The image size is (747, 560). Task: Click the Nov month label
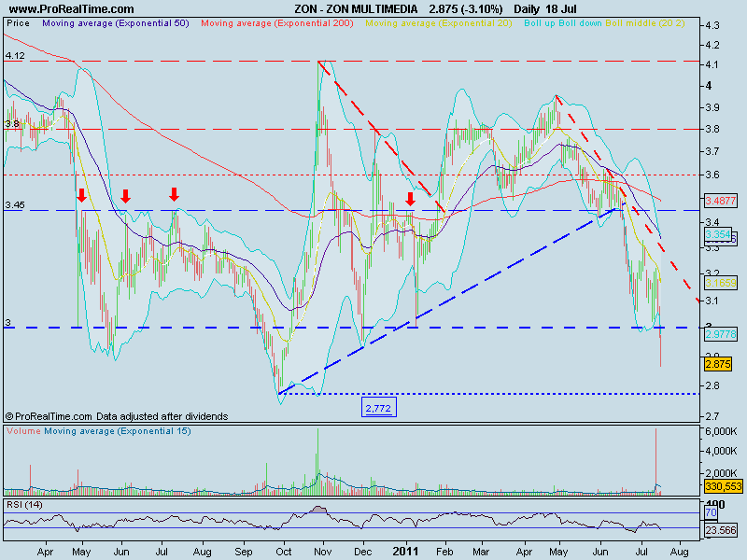click(x=323, y=552)
